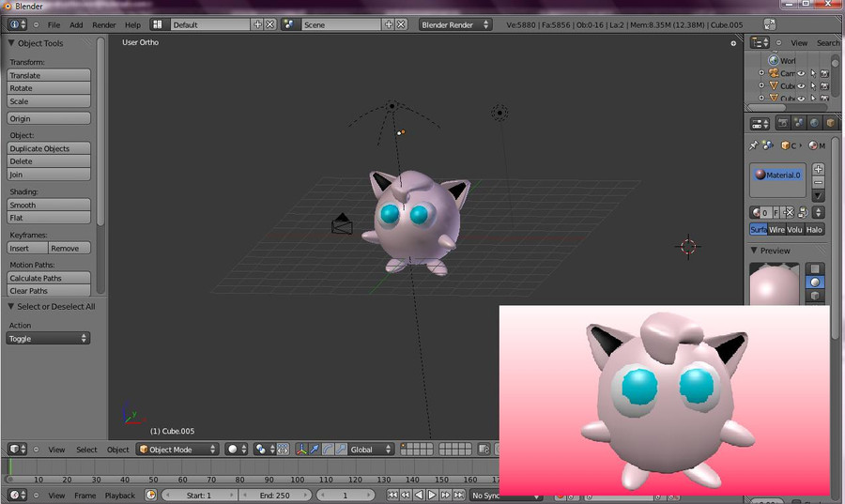
Task: Open the Object Mode dropdown
Action: [x=177, y=449]
